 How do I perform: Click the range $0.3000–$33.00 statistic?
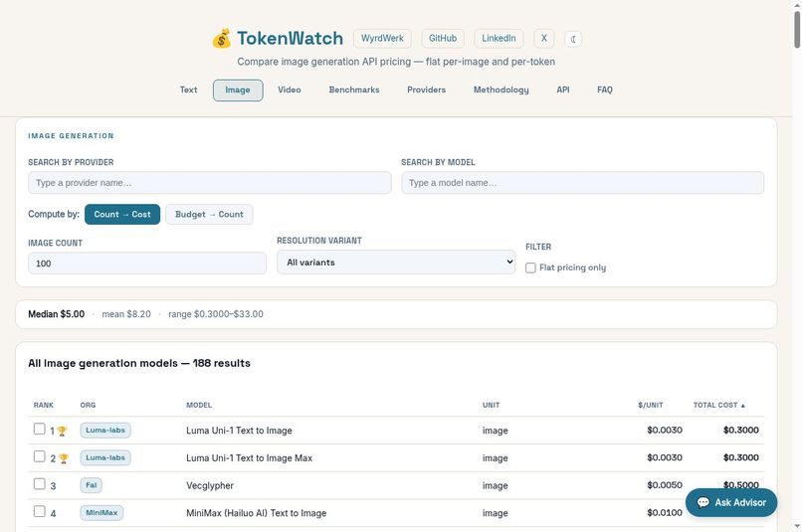pos(216,314)
